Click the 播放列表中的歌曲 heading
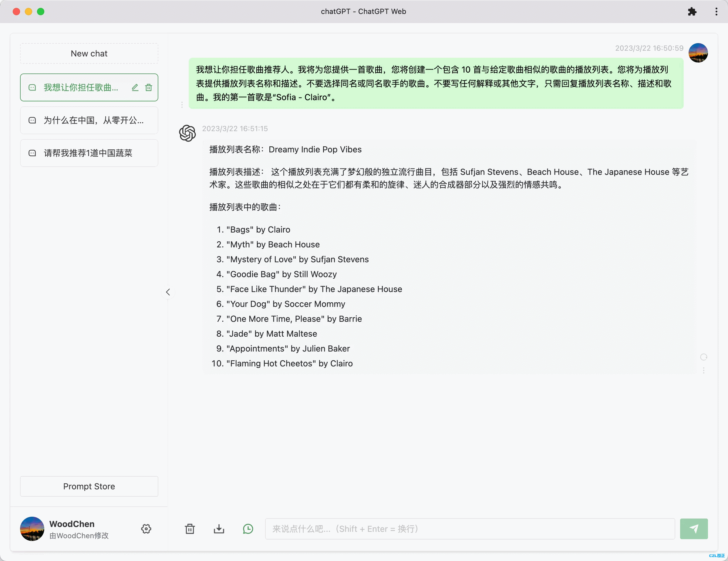This screenshot has width=728, height=561. pos(245,207)
